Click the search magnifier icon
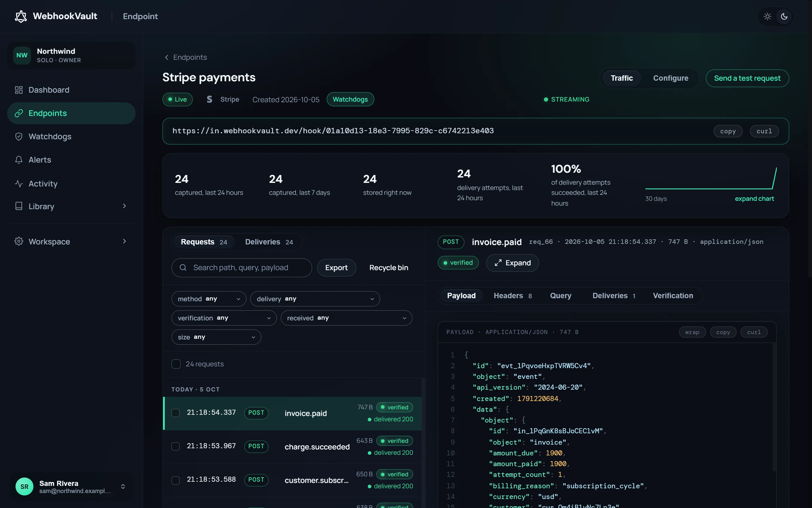The width and height of the screenshot is (812, 508). [x=183, y=267]
